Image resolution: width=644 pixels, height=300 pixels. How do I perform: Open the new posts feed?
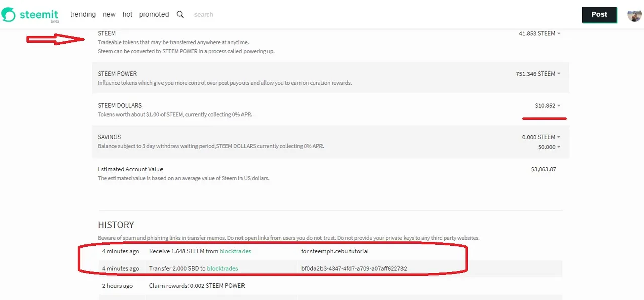(109, 14)
